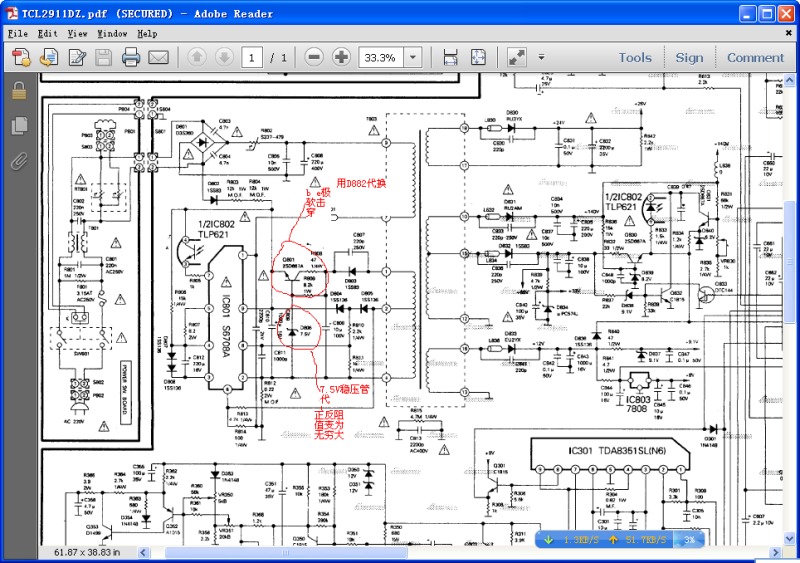Click the page number input field
800x563 pixels.
pos(252,57)
